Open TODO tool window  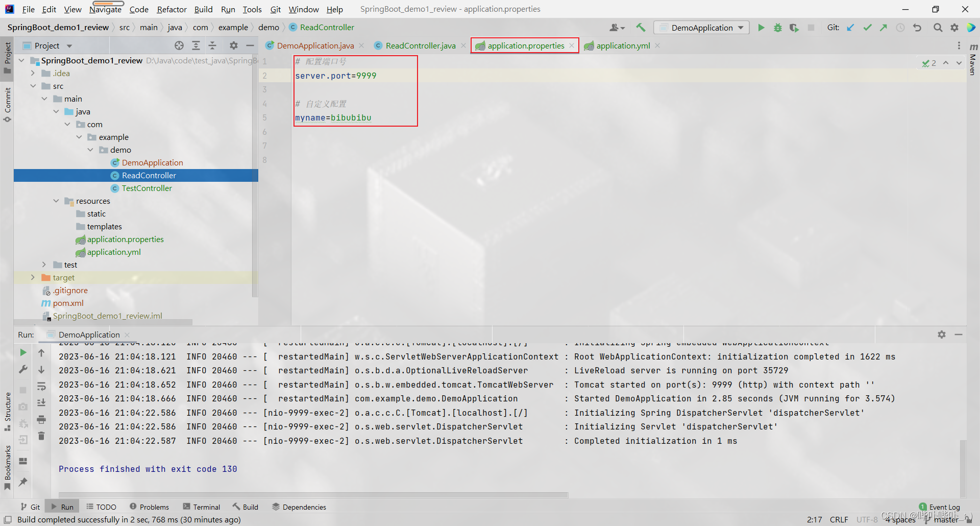(x=101, y=507)
